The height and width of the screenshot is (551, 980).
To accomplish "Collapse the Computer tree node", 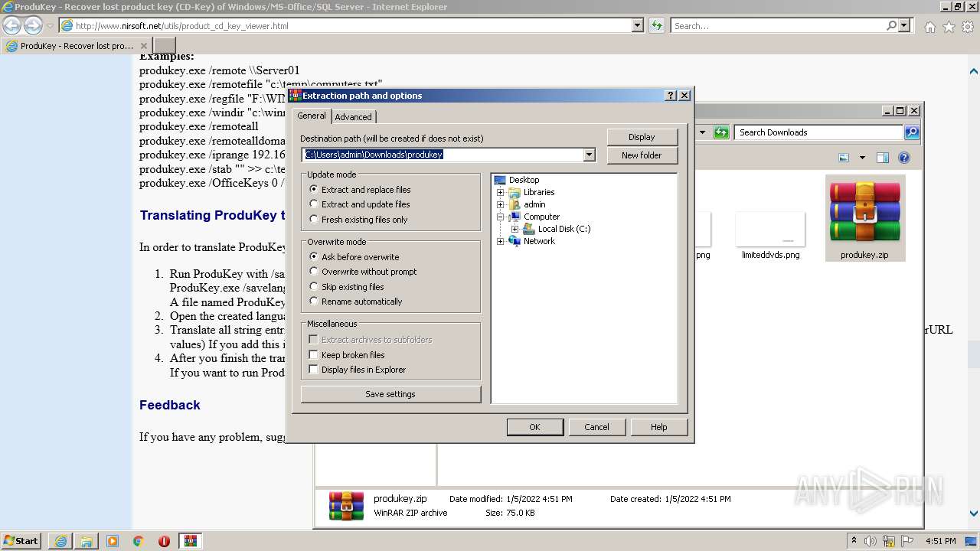I will pos(501,217).
